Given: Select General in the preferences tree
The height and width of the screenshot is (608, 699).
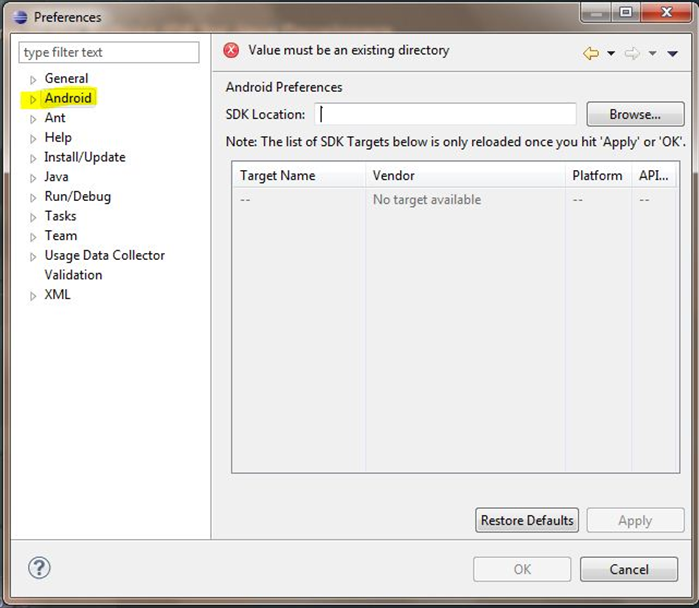Looking at the screenshot, I should [66, 78].
